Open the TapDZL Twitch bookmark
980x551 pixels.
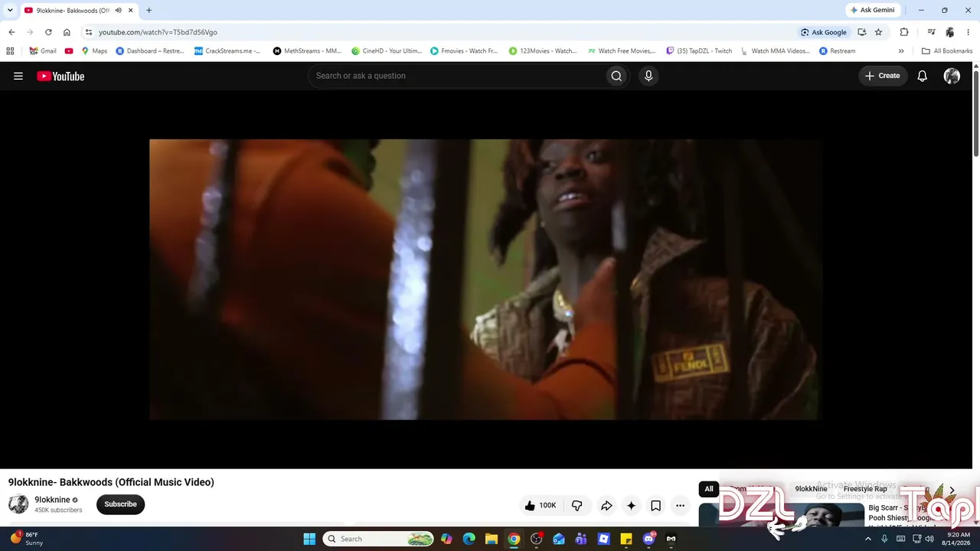(x=699, y=51)
